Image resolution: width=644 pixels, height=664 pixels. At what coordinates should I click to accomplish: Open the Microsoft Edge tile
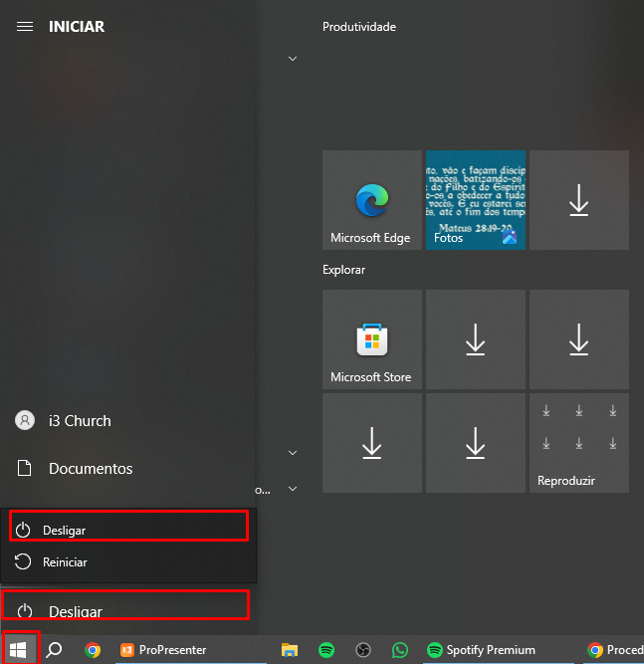pyautogui.click(x=371, y=200)
